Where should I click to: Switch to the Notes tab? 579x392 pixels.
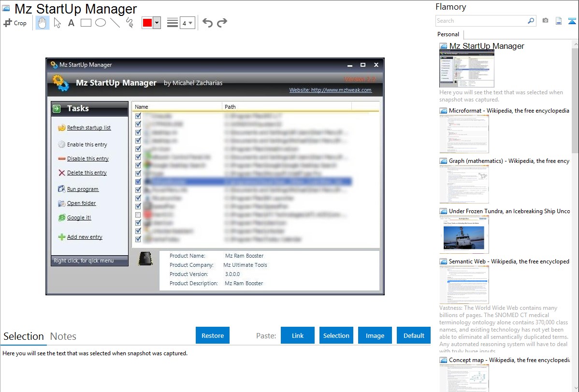click(x=63, y=336)
